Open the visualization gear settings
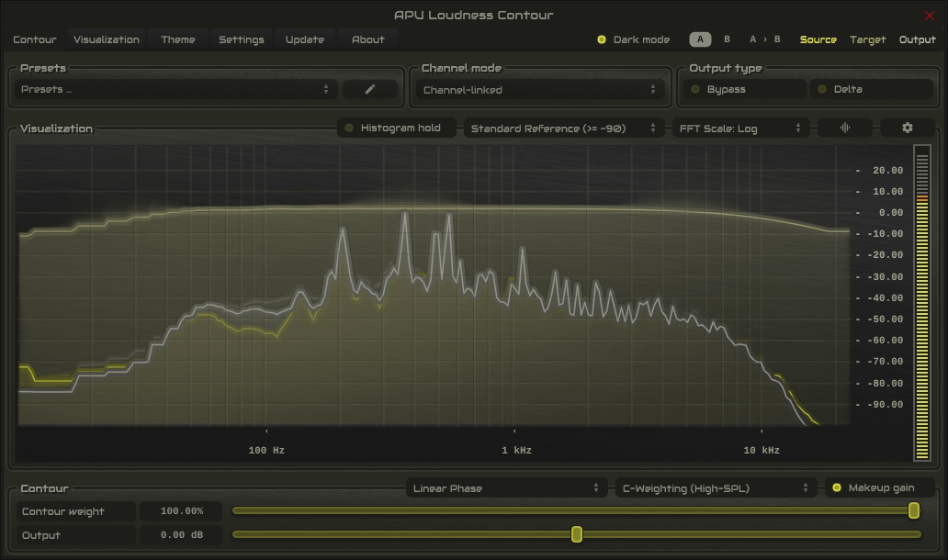The width and height of the screenshot is (948, 560). (x=907, y=129)
